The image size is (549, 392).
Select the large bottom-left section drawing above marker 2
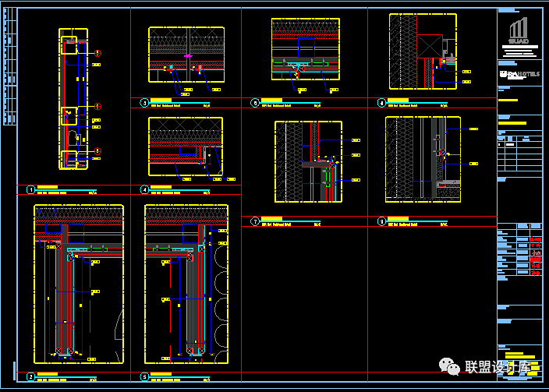click(79, 283)
